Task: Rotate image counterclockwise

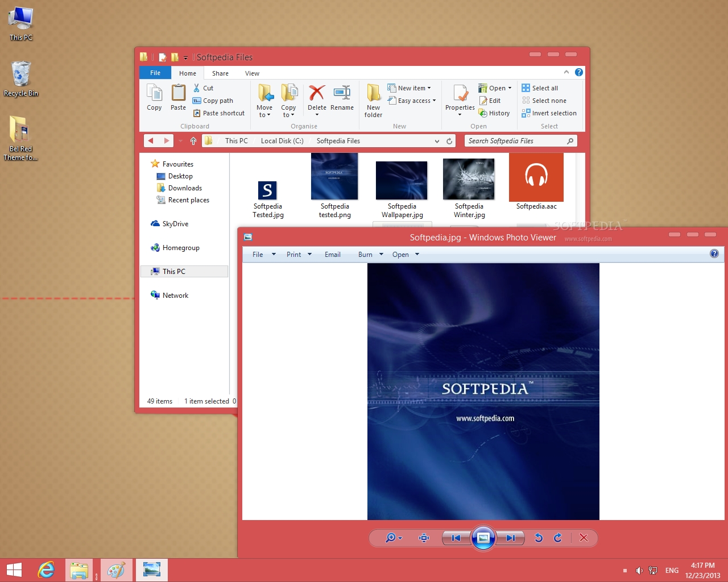Action: [539, 538]
